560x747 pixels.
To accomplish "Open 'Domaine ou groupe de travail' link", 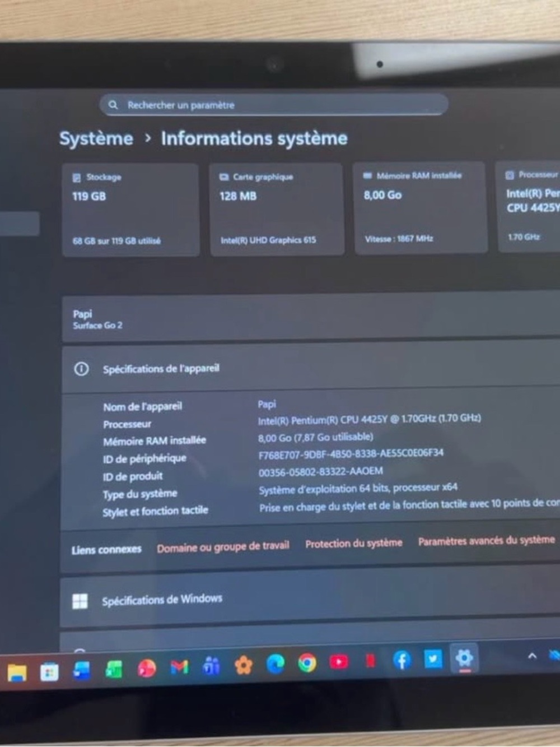I will pyautogui.click(x=223, y=546).
